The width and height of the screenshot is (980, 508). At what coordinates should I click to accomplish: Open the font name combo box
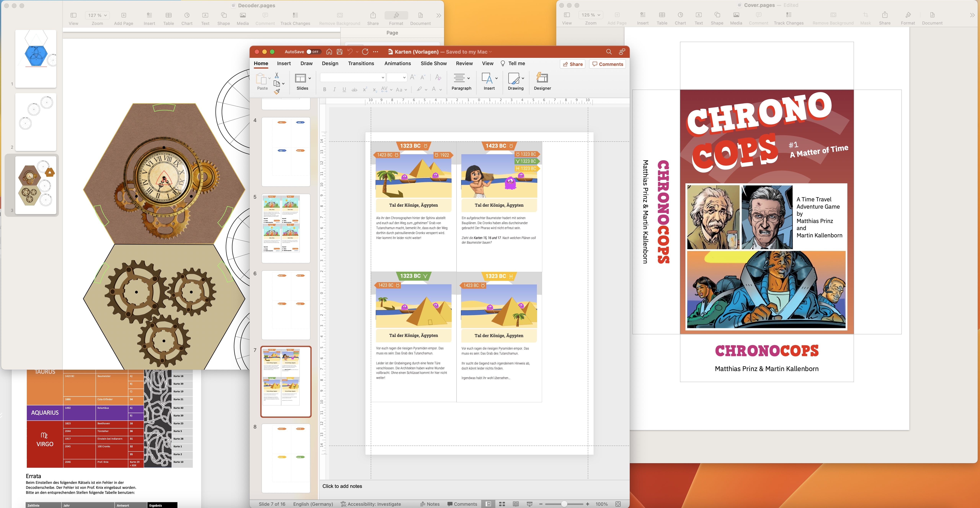pos(353,77)
